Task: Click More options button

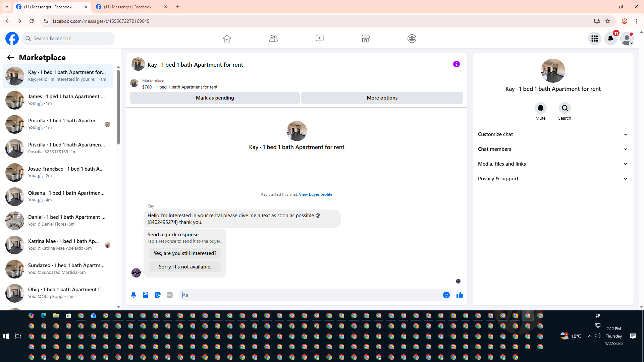Action: pos(382,98)
